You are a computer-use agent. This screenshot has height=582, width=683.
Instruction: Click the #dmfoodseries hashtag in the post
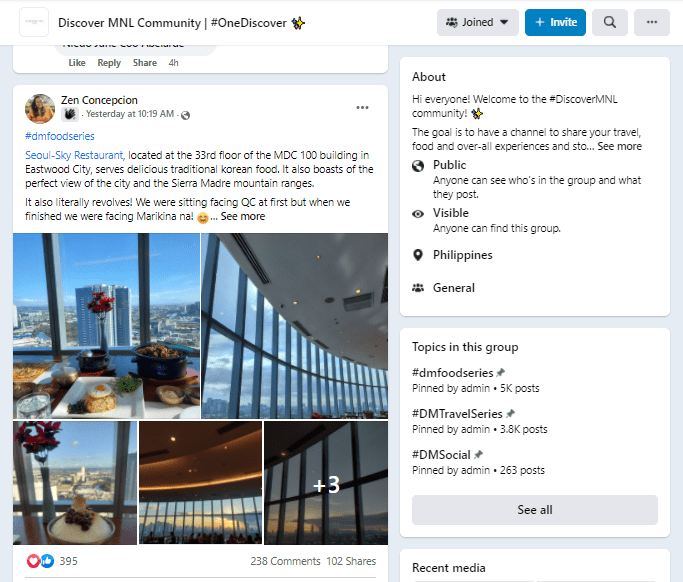[x=60, y=136]
